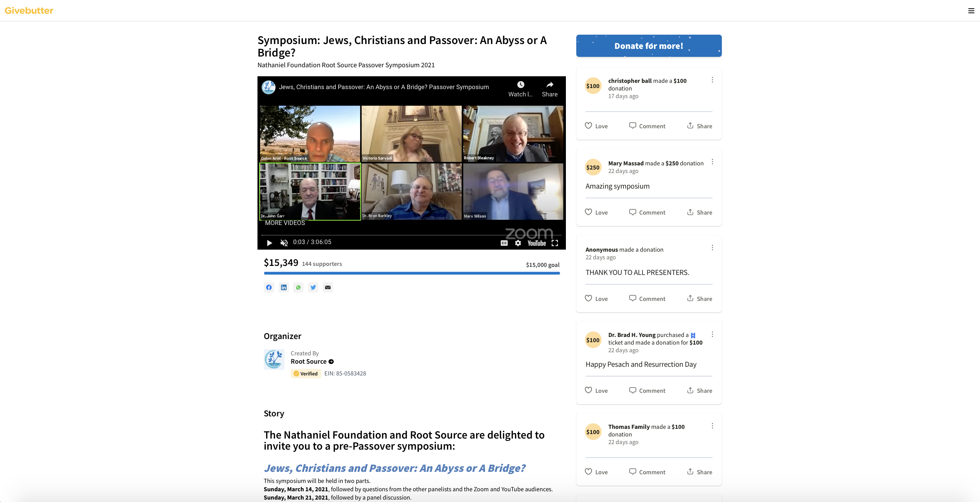Share campaign via LinkedIn icon
Viewport: 980px width, 502px height.
point(284,287)
